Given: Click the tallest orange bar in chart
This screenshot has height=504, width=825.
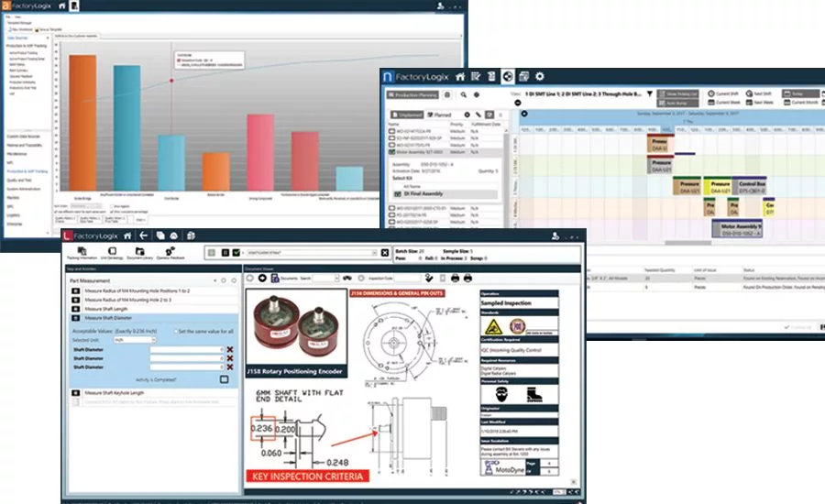Looking at the screenshot, I should click(x=82, y=123).
